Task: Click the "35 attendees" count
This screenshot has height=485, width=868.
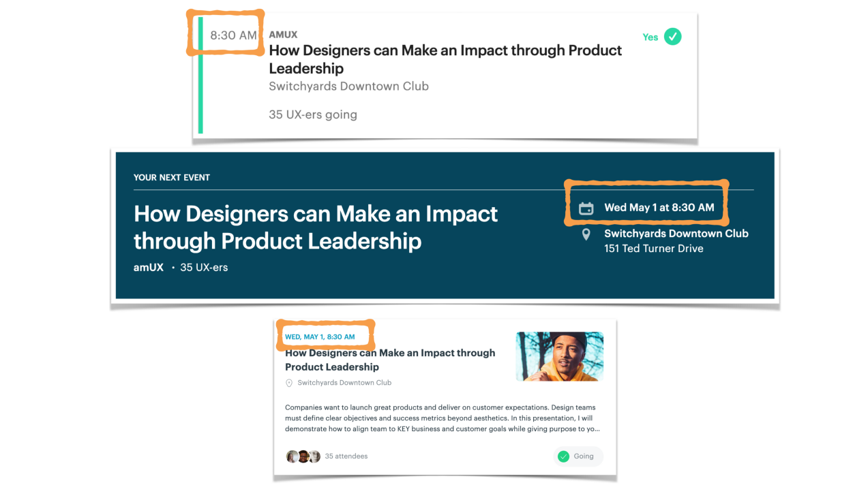Action: [346, 456]
